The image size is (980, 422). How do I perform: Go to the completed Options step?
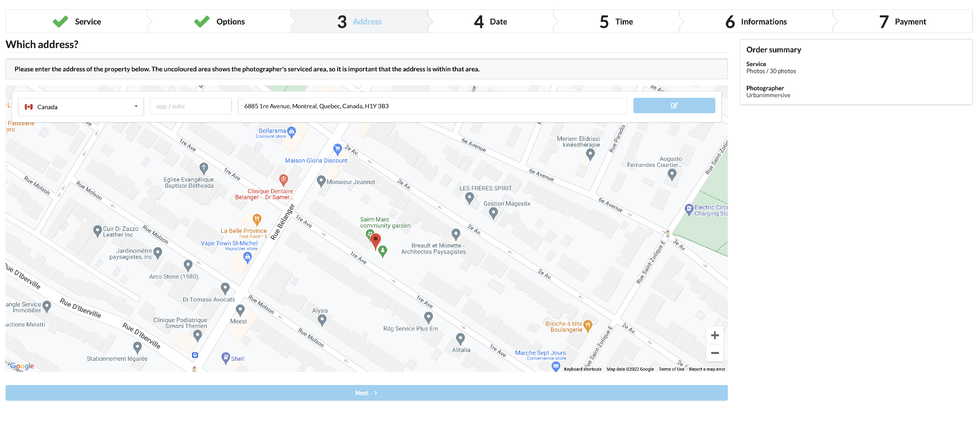tap(220, 22)
